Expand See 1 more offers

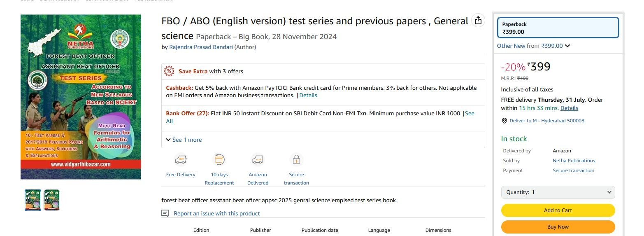click(x=184, y=140)
